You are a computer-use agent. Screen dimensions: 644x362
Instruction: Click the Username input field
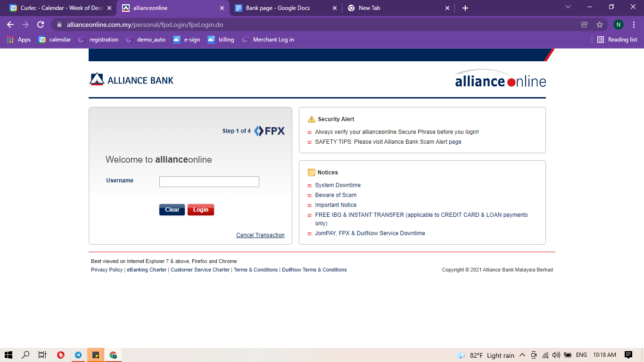click(209, 181)
